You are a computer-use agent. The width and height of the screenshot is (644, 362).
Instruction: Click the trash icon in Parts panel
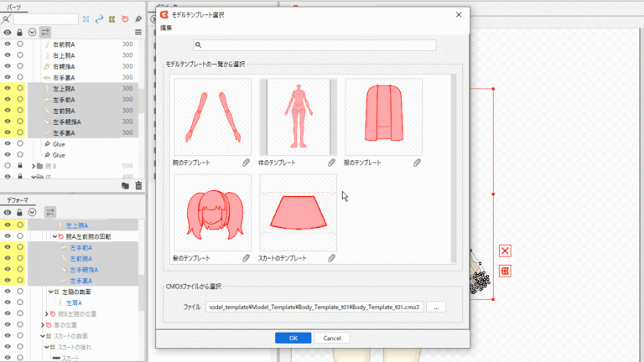click(x=138, y=186)
